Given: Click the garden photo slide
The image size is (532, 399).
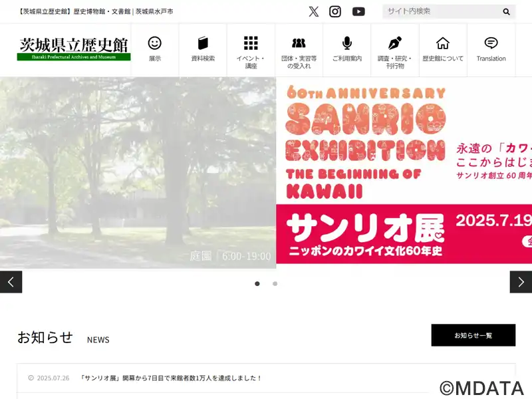Looking at the screenshot, I should click(138, 173).
